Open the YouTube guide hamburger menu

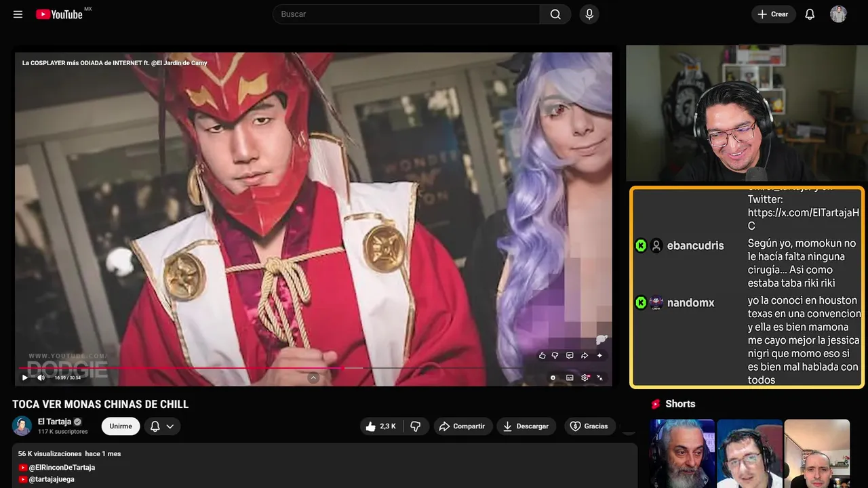pyautogui.click(x=18, y=14)
